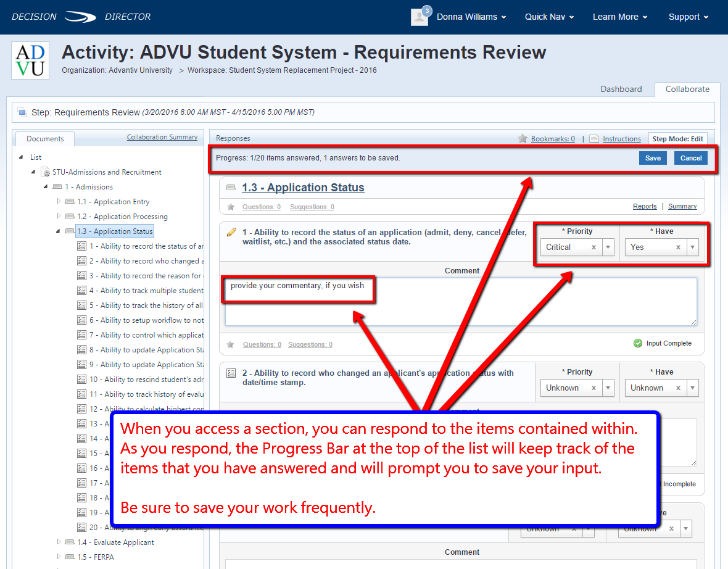Click the Step Mode: Edit button
Image resolution: width=728 pixels, height=569 pixels.
[x=677, y=138]
